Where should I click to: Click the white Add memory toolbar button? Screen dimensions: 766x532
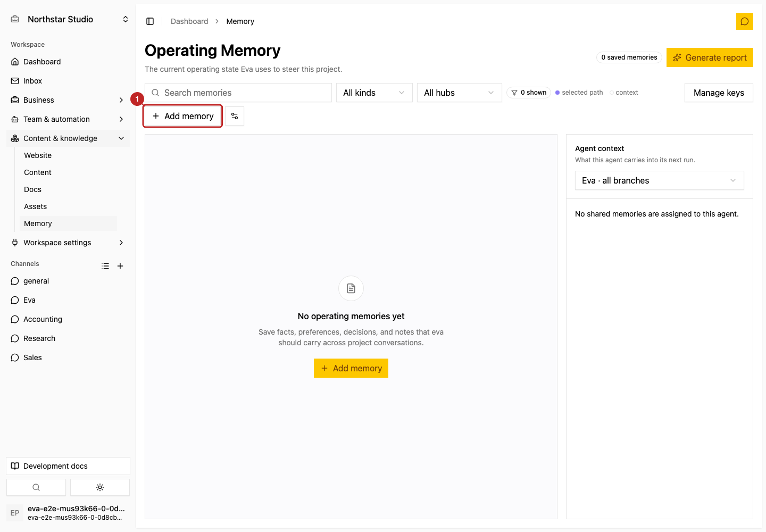point(183,116)
